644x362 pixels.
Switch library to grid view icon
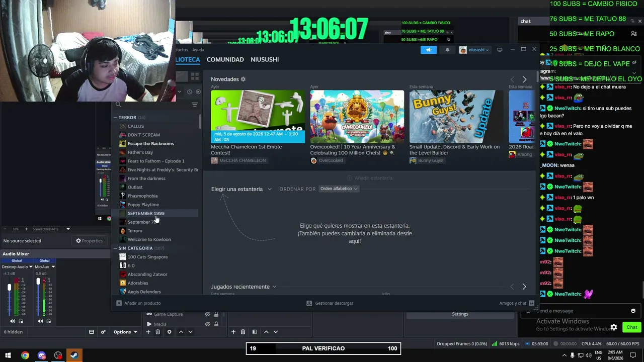point(195,76)
